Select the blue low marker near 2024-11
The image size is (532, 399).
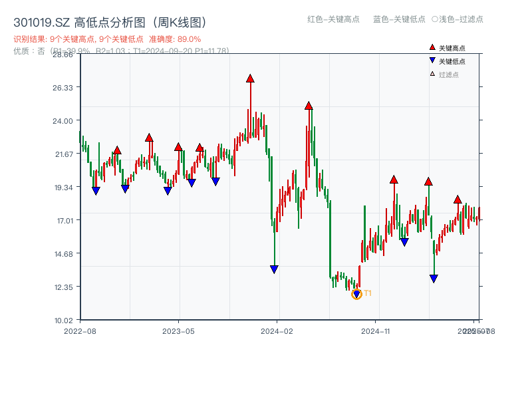pos(404,241)
